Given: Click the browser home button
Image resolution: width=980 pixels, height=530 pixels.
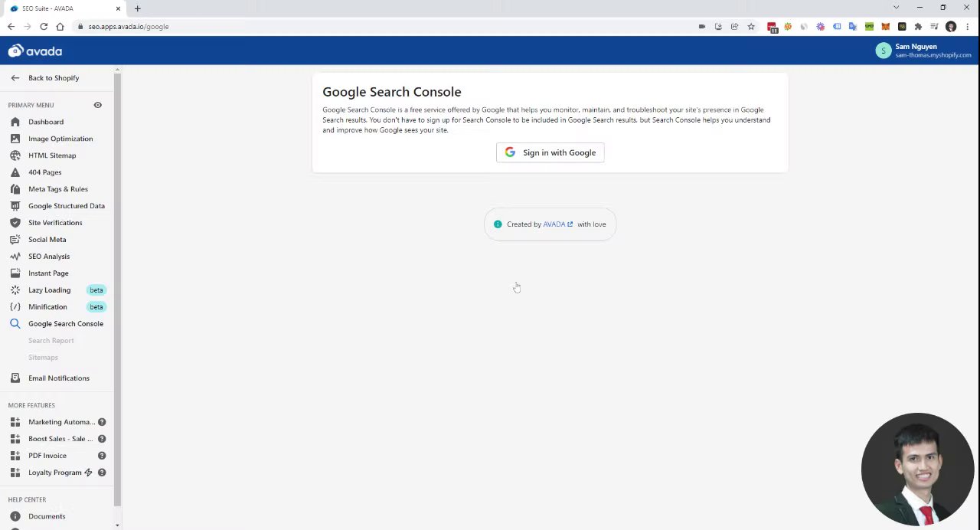Looking at the screenshot, I should pos(60,26).
